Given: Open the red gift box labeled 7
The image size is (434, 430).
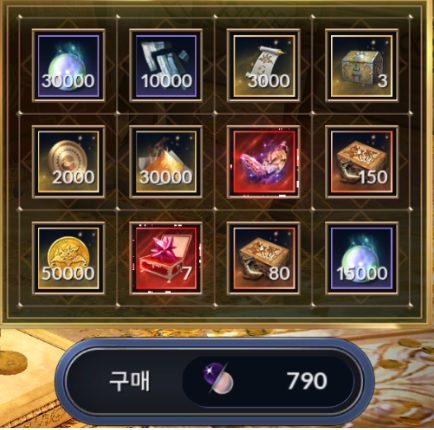Looking at the screenshot, I should point(166,258).
